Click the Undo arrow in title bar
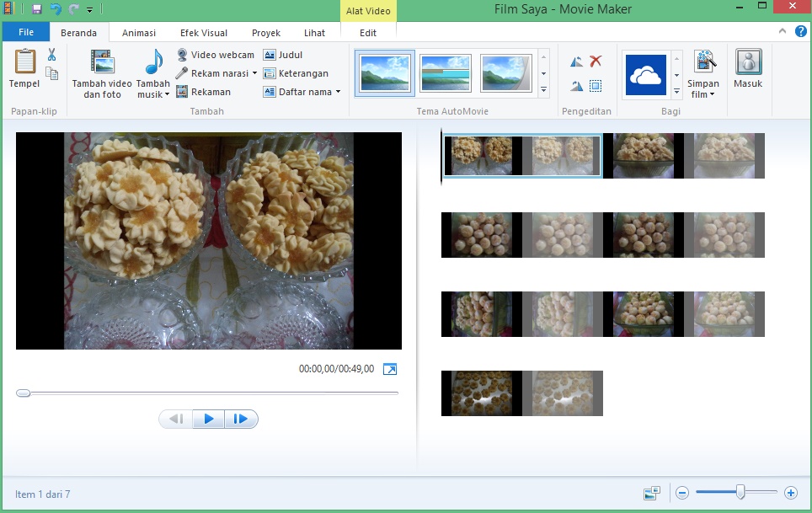The image size is (812, 513). point(56,8)
